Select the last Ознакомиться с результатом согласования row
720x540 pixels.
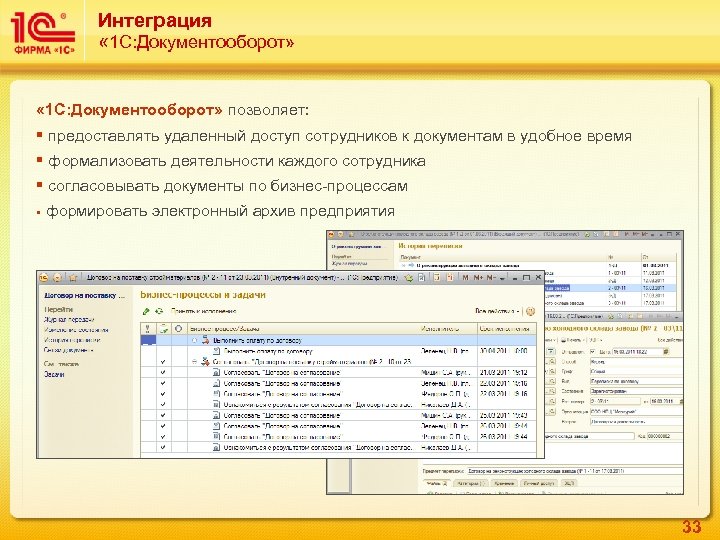tap(338, 447)
